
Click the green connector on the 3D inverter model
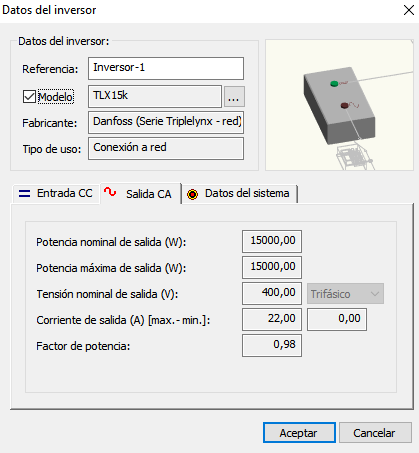[334, 83]
